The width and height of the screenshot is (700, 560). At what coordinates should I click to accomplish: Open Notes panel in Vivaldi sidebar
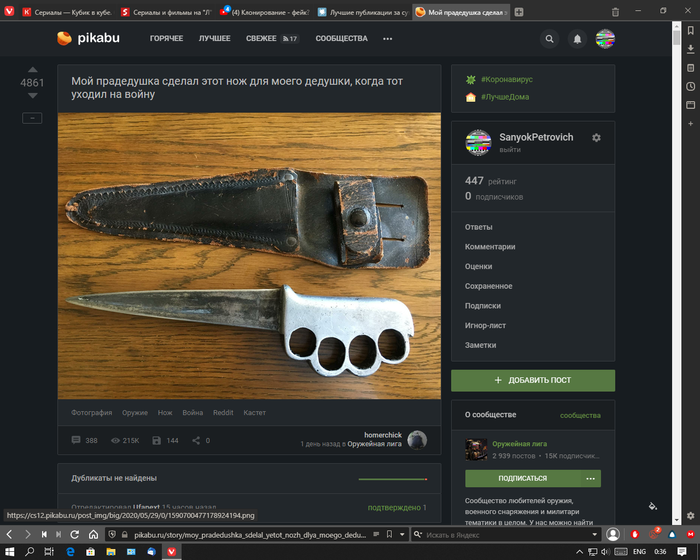690,68
